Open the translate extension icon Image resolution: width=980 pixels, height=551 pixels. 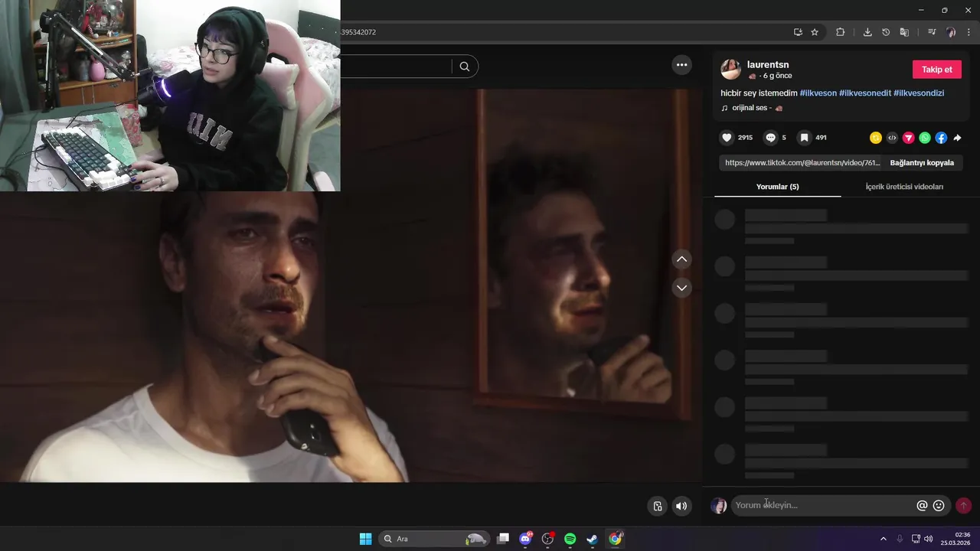tap(904, 32)
